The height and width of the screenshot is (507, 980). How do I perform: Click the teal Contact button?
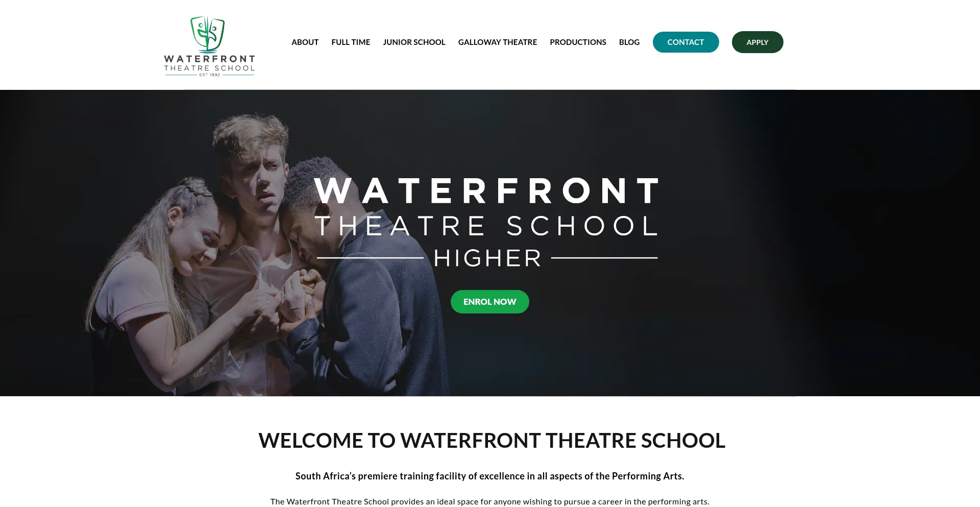pyautogui.click(x=685, y=42)
